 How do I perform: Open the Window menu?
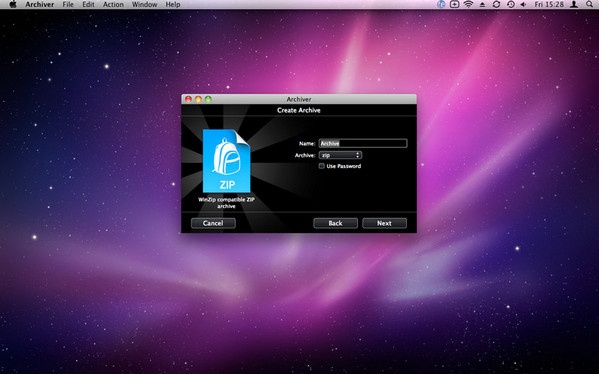coord(144,5)
